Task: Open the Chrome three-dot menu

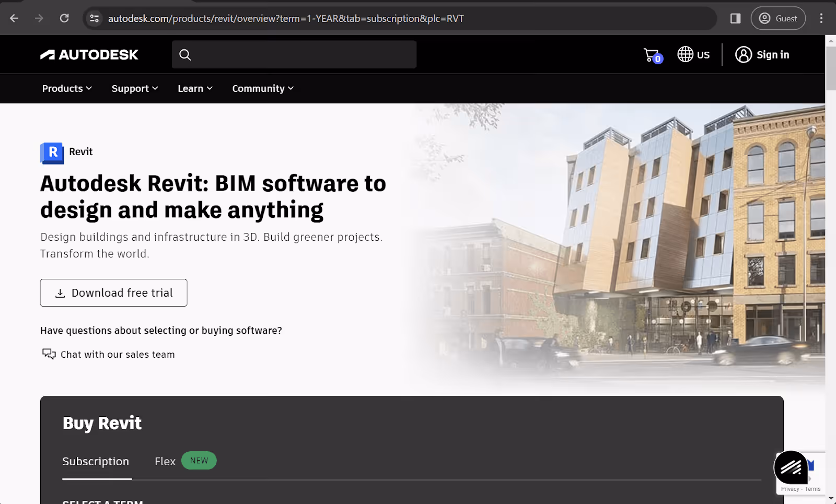Action: (x=821, y=18)
